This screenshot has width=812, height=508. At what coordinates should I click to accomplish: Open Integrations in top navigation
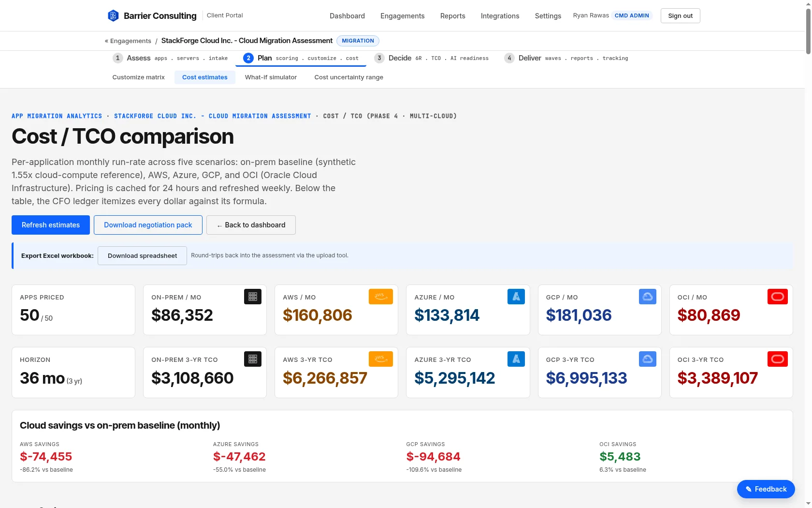tap(500, 16)
